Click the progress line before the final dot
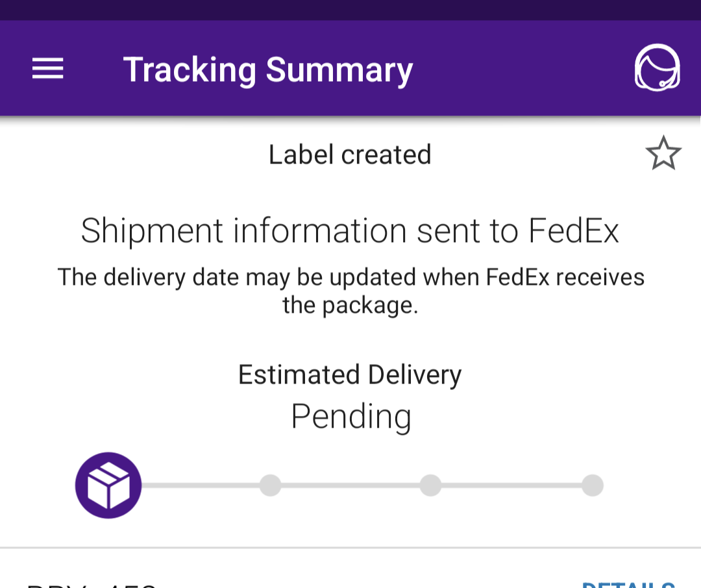Viewport: 701px width, 588px height. click(x=511, y=485)
